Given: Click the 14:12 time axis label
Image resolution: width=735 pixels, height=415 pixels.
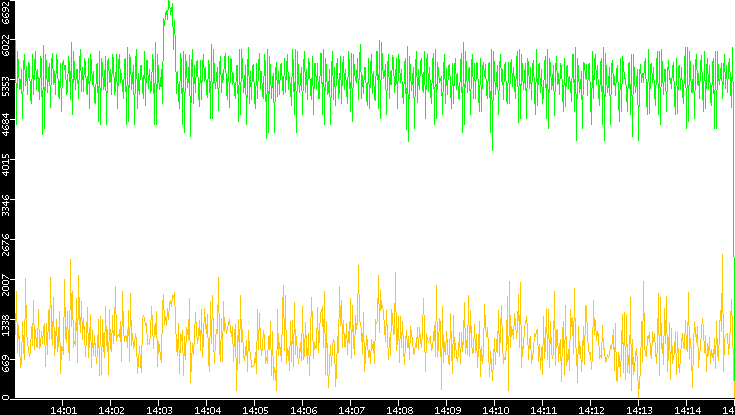Looking at the screenshot, I should (590, 410).
